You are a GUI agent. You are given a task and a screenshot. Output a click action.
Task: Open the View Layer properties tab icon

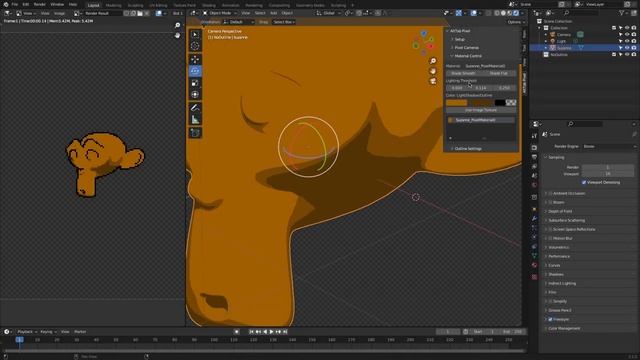(534, 167)
